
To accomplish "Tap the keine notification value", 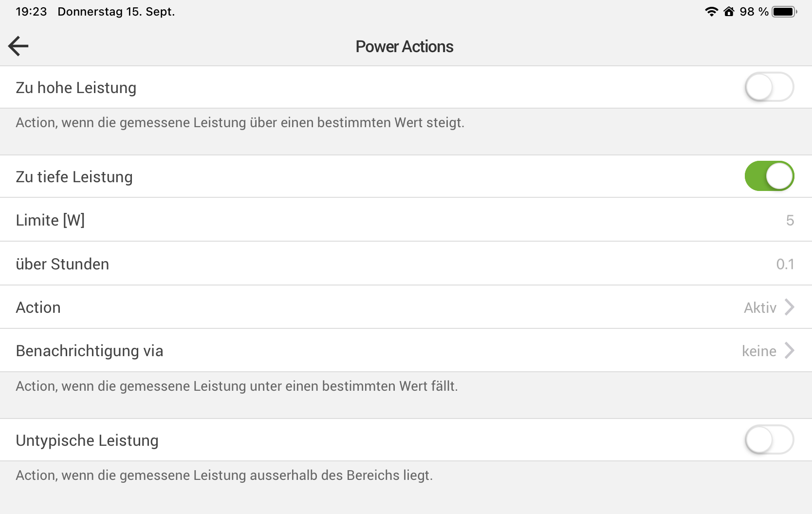I will pyautogui.click(x=759, y=351).
